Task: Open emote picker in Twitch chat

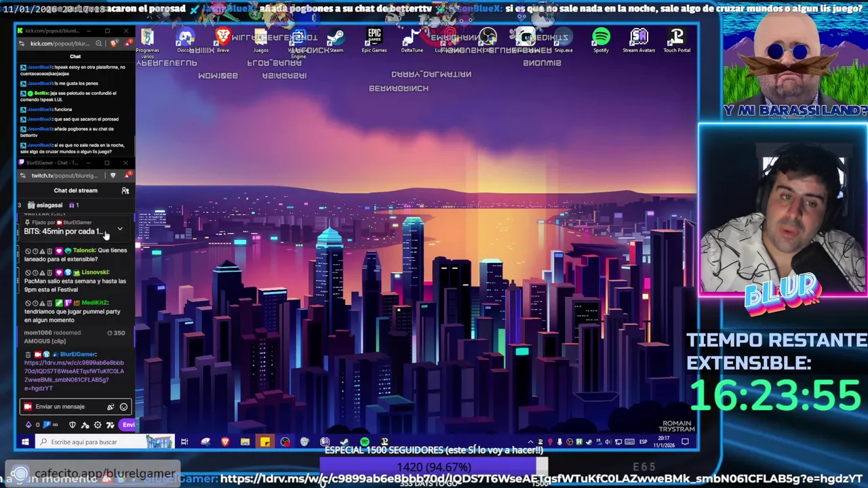Action: coord(123,407)
